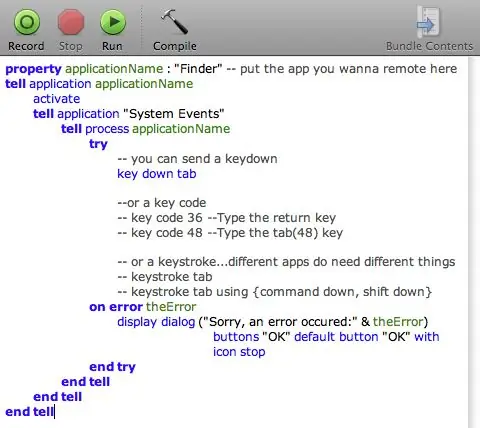
Task: Compile the script using hammer icon
Action: [175, 21]
